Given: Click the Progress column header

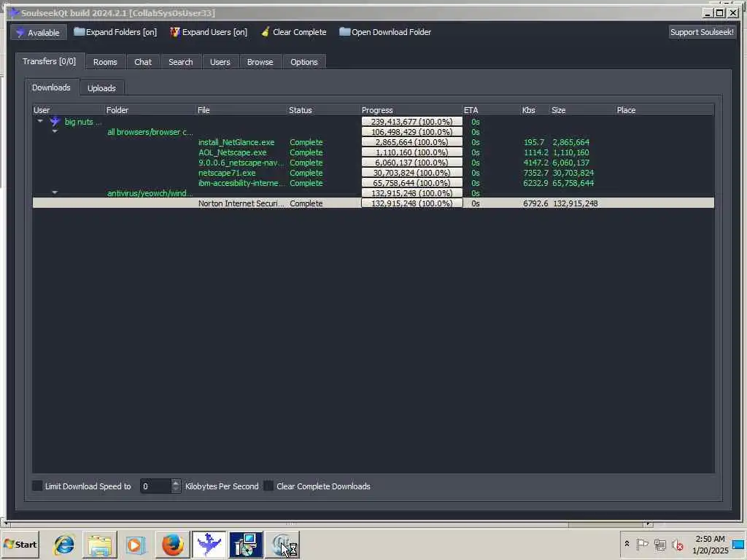Looking at the screenshot, I should coord(411,110).
